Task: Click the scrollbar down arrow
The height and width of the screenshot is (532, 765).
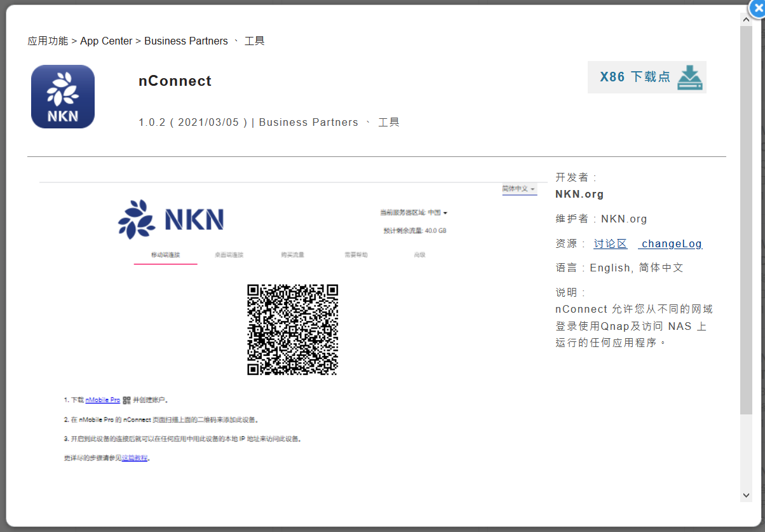Action: point(746,495)
